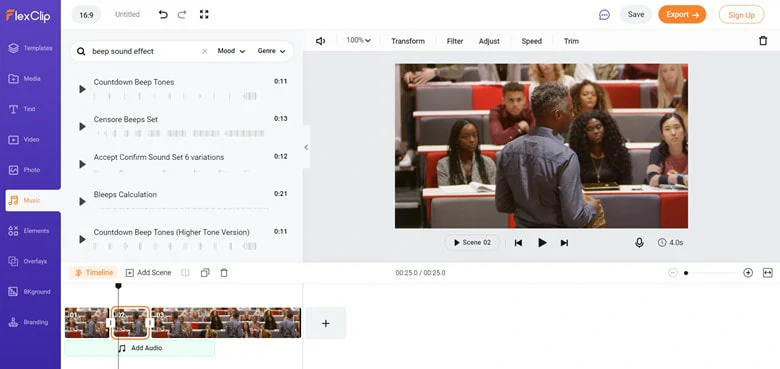
Task: Open the Genre filter dropdown
Action: [272, 51]
